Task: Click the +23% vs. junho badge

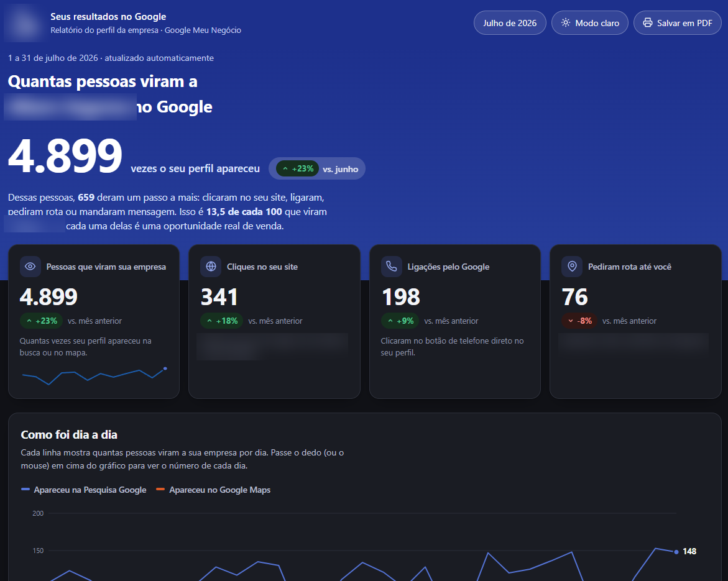Action: coord(317,168)
